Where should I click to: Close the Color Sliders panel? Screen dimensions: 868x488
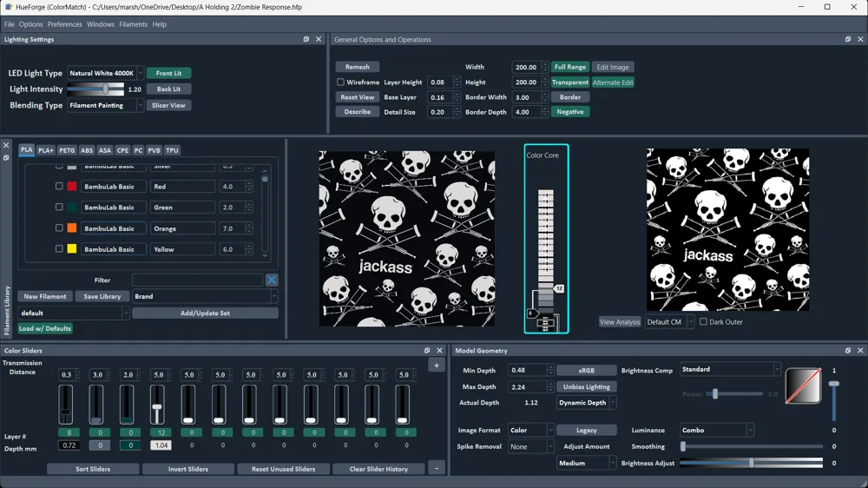click(439, 351)
